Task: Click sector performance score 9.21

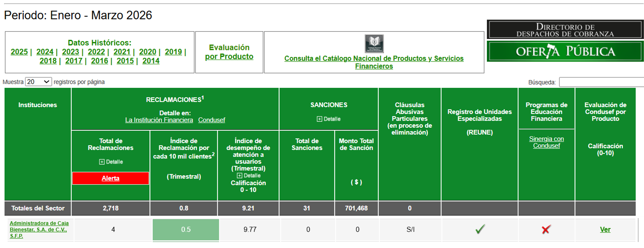Action: click(x=248, y=208)
